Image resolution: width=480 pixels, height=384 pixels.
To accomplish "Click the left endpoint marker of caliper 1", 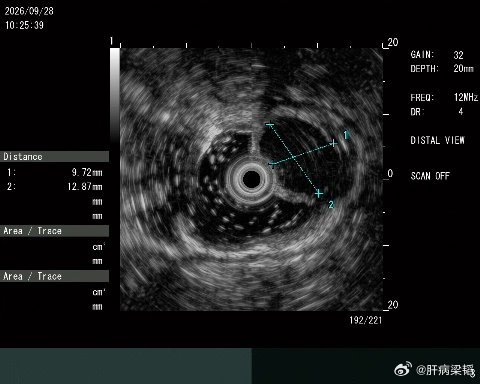I will 273,164.
